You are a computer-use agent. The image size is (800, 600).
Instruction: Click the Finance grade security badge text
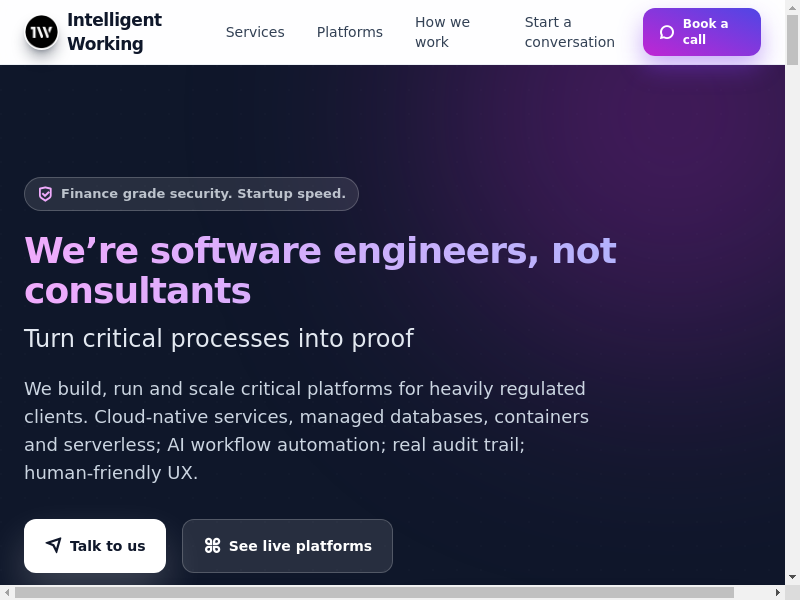coord(203,194)
